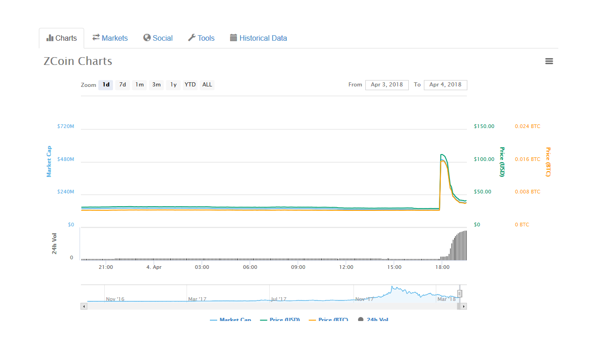610x364 pixels.
Task: Click the wrench icon next to Tools
Action: click(x=192, y=37)
